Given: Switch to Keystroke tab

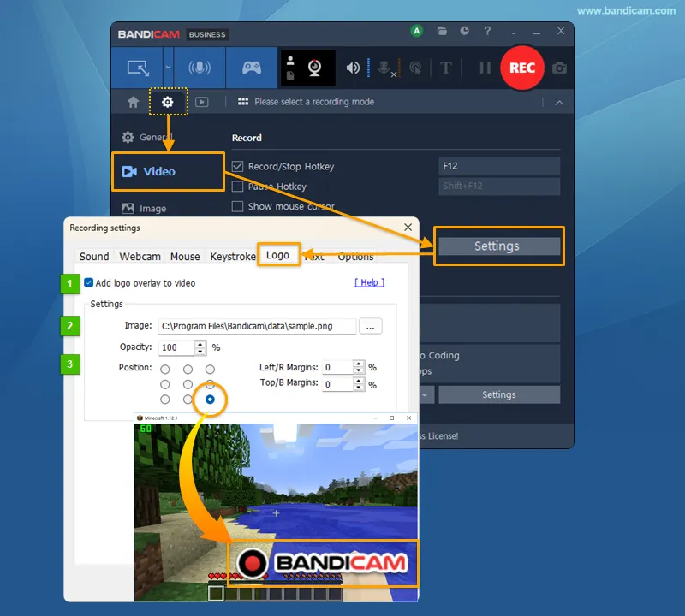Looking at the screenshot, I should pyautogui.click(x=232, y=257).
